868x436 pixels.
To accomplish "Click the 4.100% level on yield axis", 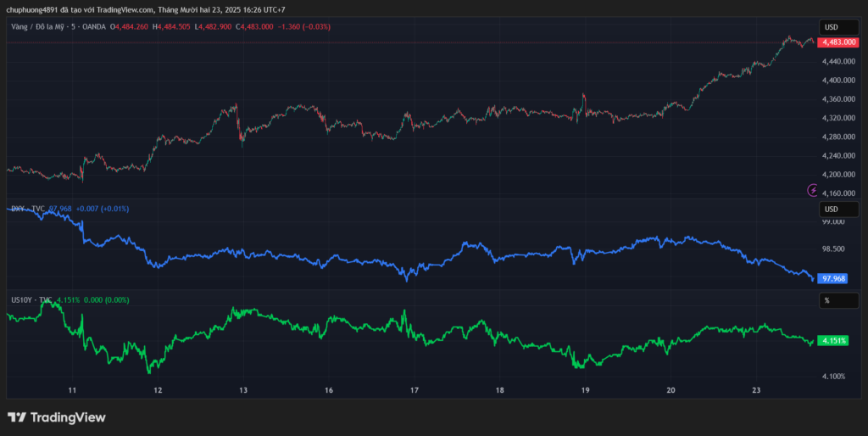I will point(833,376).
